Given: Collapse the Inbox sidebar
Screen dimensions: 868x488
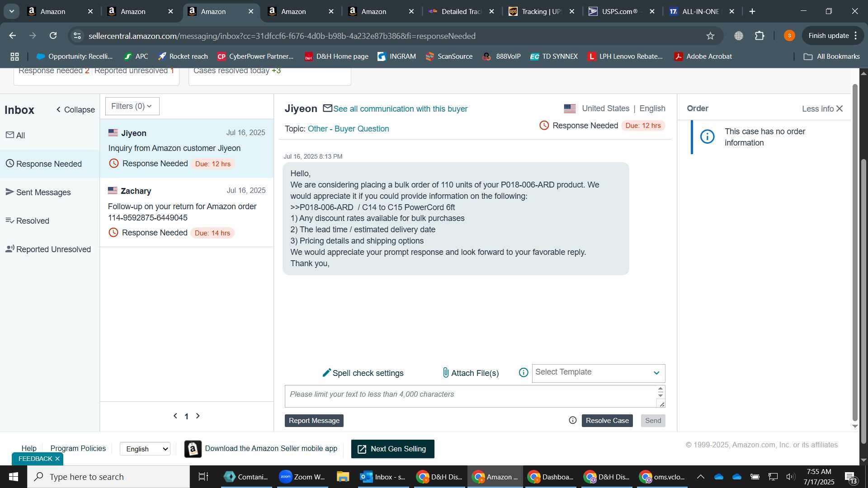Looking at the screenshot, I should click(x=75, y=109).
